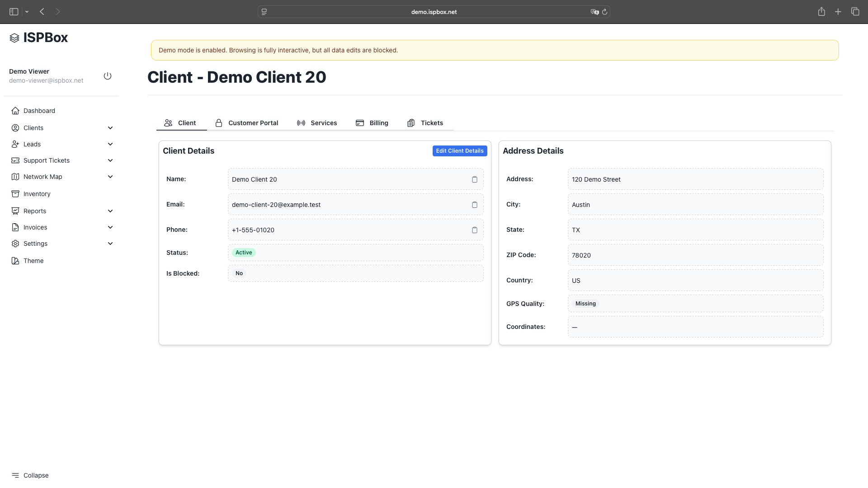
Task: Expand the Leads menu chevron
Action: (x=110, y=144)
